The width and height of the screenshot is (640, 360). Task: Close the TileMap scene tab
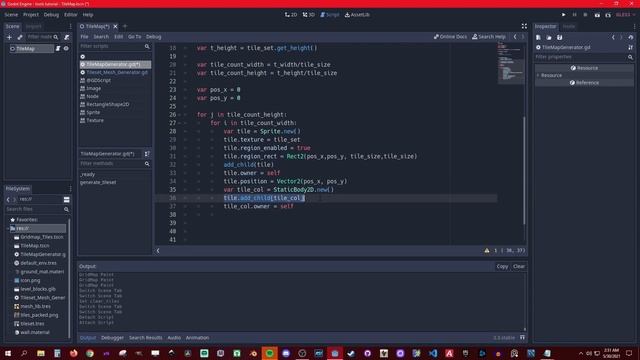point(115,27)
